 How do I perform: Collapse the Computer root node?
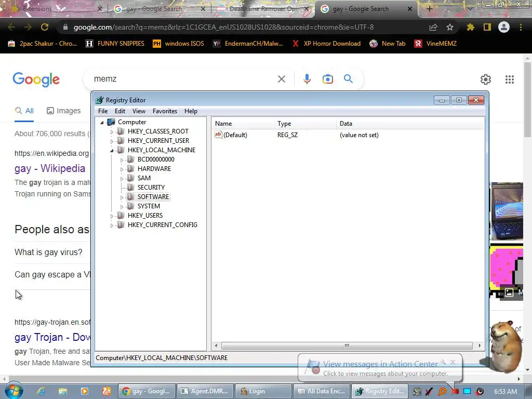[x=102, y=123]
